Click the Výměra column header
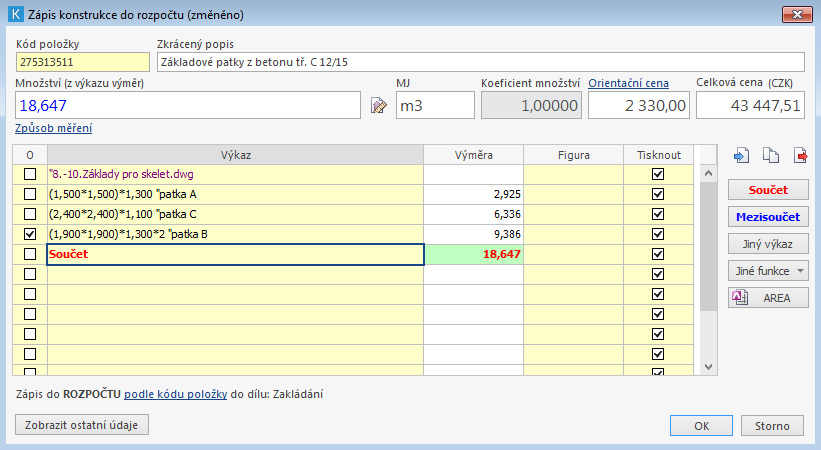 473,155
